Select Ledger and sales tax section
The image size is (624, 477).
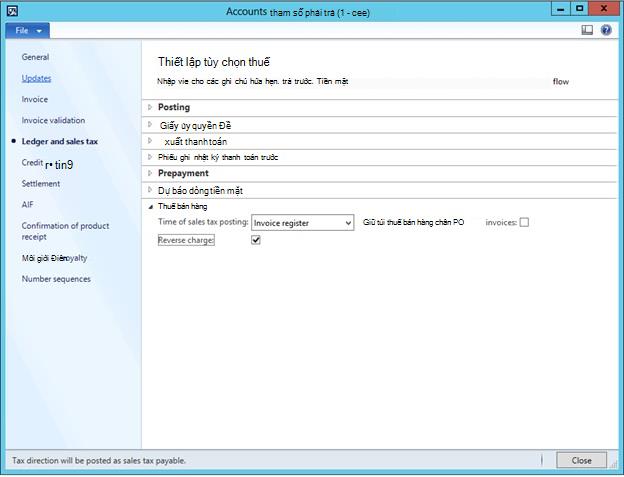tap(60, 141)
